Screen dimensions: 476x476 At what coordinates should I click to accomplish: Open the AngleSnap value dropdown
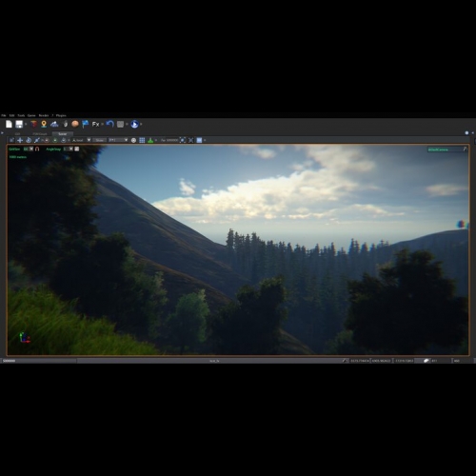point(71,149)
